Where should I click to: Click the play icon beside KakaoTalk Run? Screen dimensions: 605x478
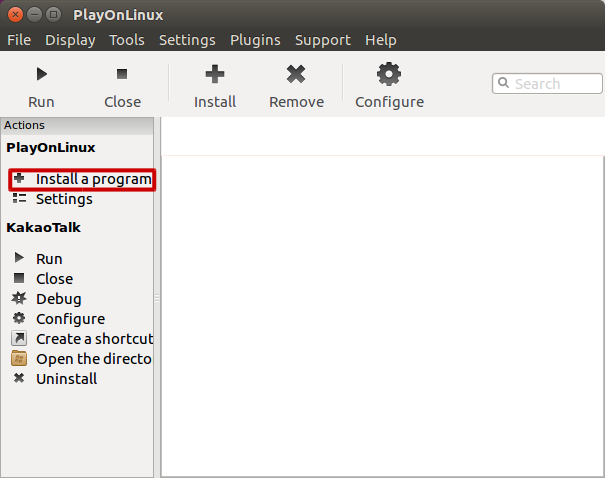click(x=19, y=258)
